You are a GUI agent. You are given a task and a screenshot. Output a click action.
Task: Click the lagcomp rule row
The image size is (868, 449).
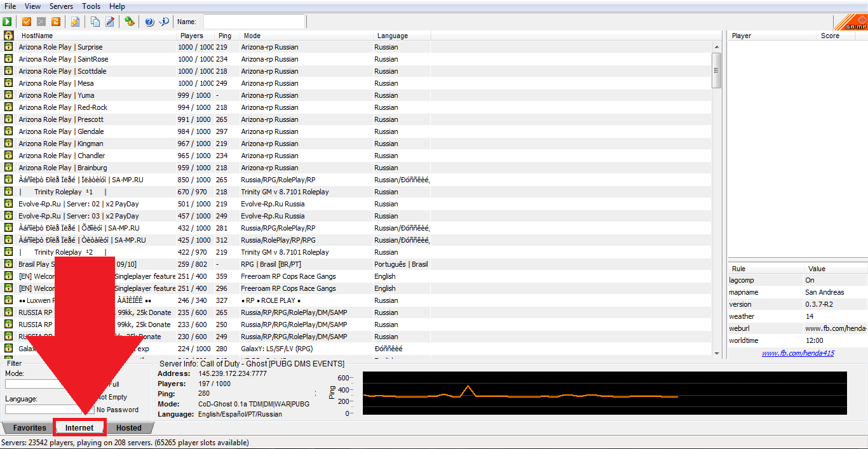click(797, 280)
